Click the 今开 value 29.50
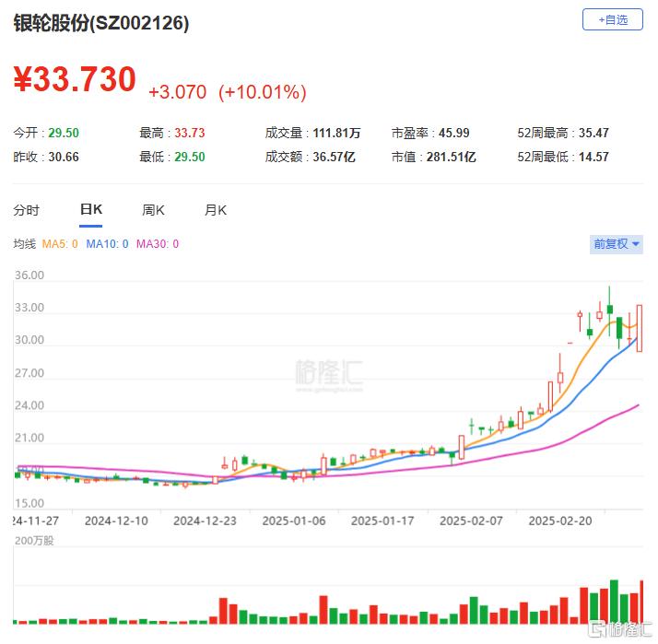658x644 pixels. 64,133
